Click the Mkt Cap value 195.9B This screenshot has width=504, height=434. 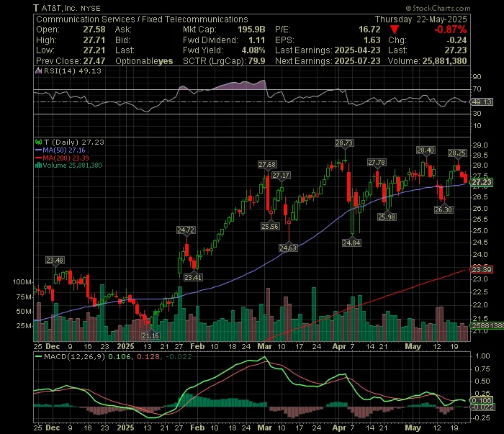point(251,30)
